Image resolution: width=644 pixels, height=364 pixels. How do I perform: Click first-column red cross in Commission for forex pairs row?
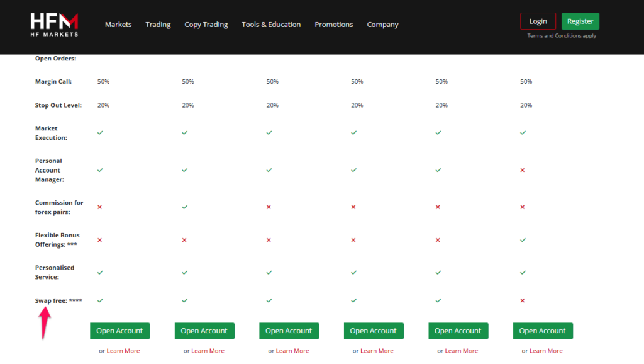tap(99, 207)
